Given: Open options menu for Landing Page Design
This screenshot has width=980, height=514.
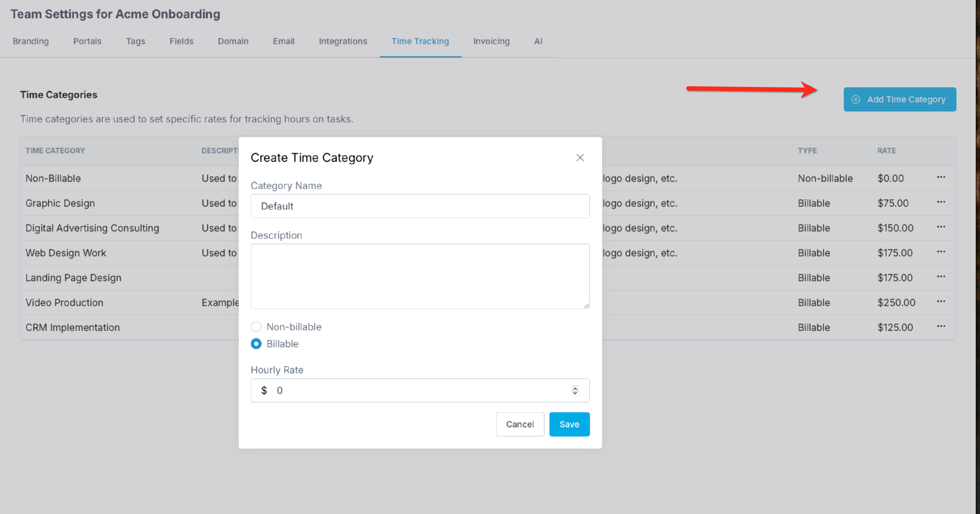Looking at the screenshot, I should 941,277.
